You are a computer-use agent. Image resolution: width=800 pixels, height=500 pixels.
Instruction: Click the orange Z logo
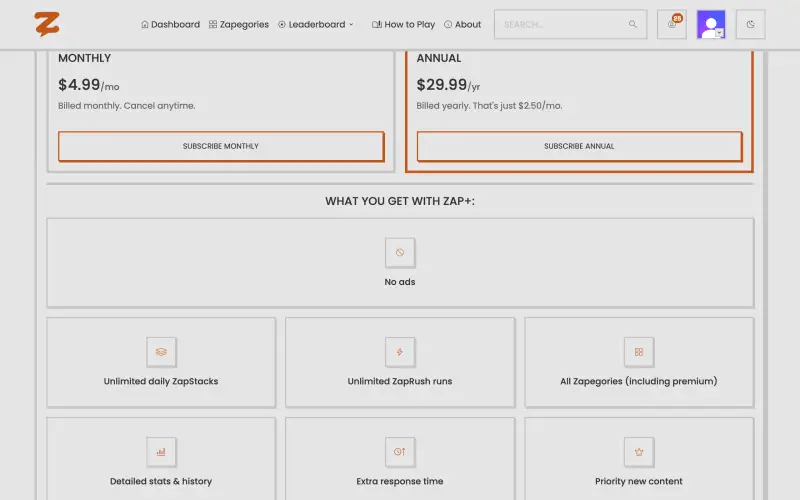pyautogui.click(x=47, y=24)
